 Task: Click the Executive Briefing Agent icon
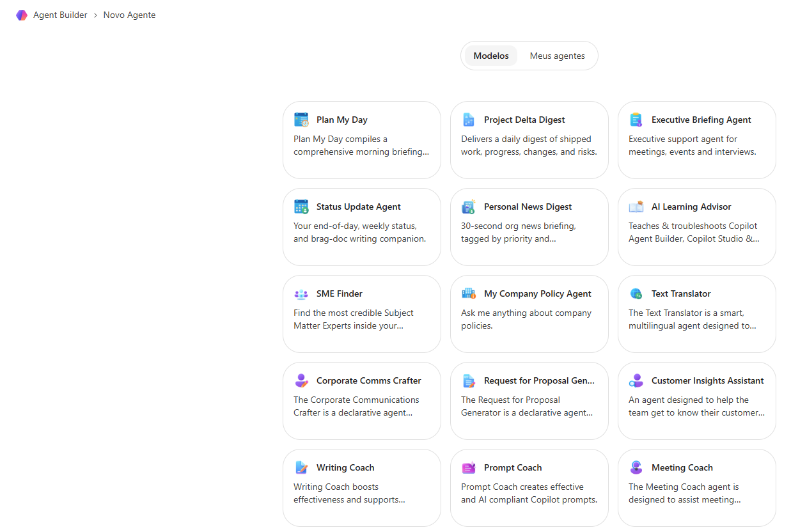[636, 120]
